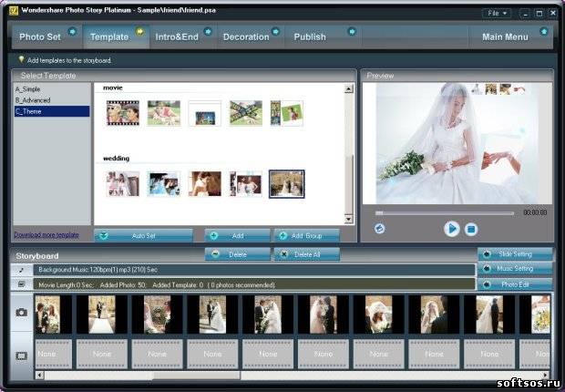Click the storyboard scroll left arrow
This screenshot has width=565, height=392.
(x=39, y=375)
